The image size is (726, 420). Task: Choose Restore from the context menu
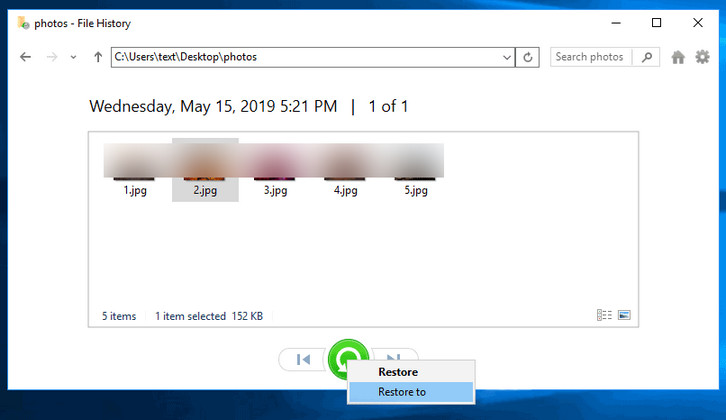(411, 372)
